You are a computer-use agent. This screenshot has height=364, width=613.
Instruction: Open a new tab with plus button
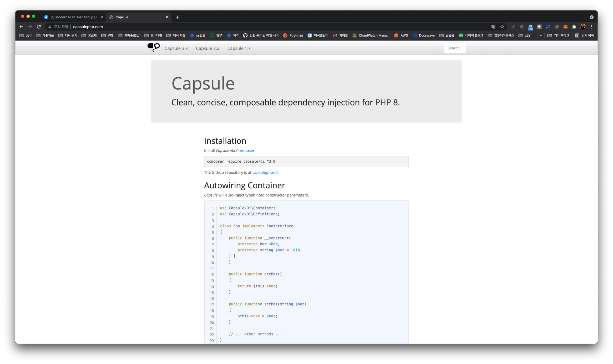177,17
